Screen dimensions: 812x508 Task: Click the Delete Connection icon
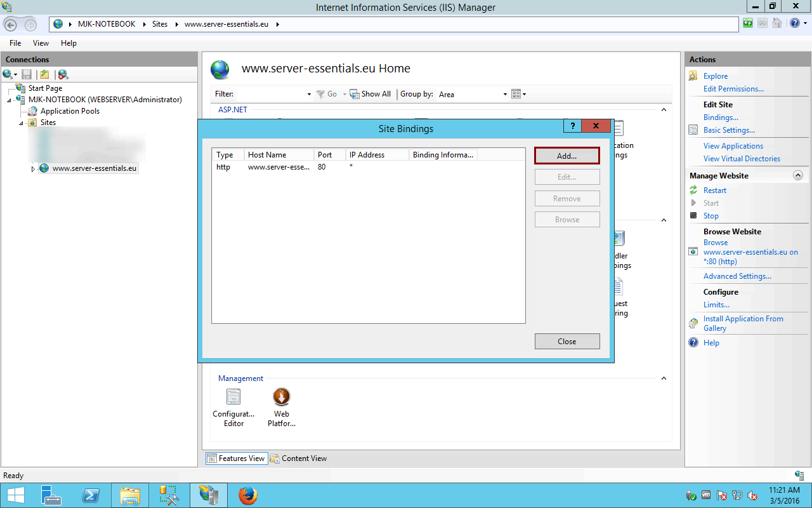click(x=63, y=74)
